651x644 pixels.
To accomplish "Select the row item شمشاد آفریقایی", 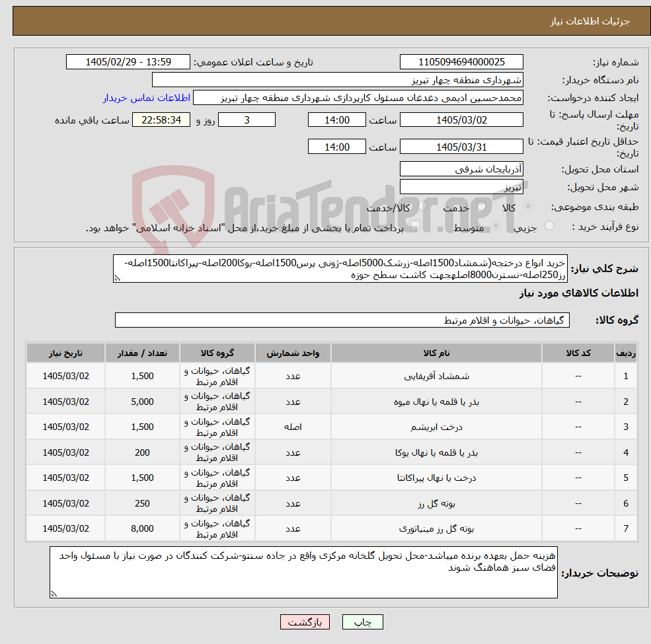I will 436,376.
